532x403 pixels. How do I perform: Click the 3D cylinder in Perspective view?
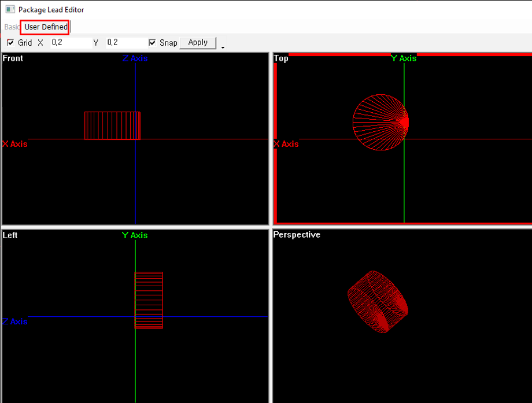pyautogui.click(x=378, y=301)
